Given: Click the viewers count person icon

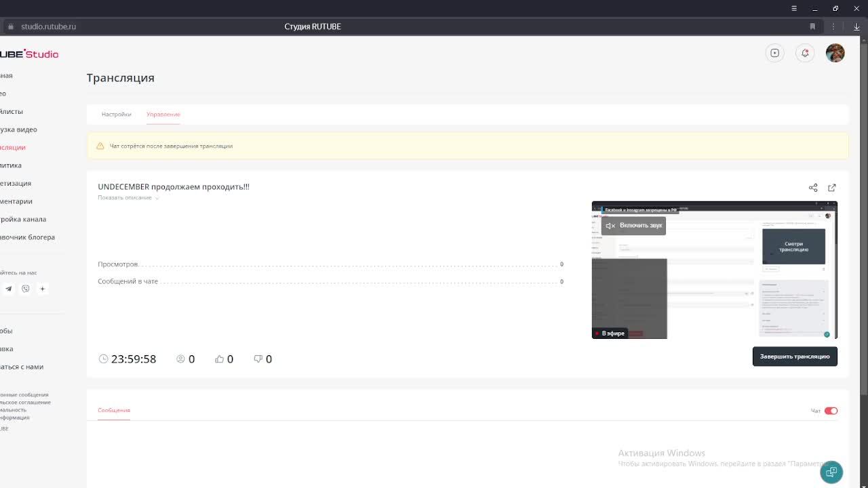Looking at the screenshot, I should coord(180,359).
